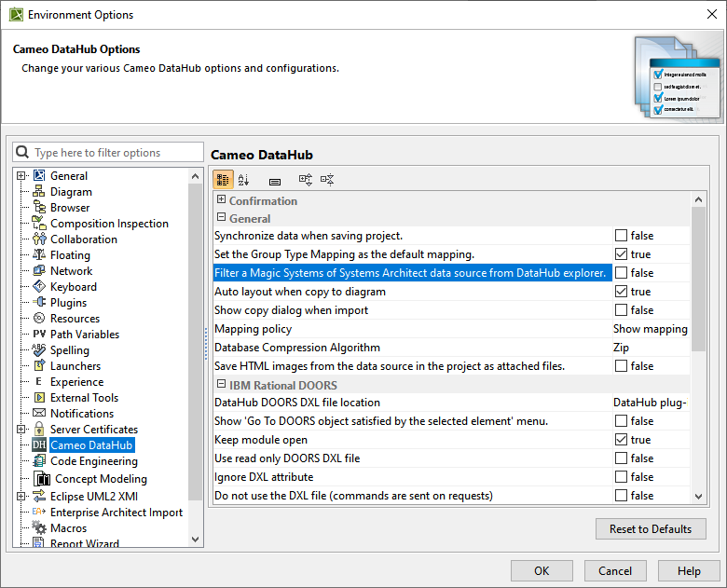The width and height of the screenshot is (727, 588).
Task: Click the Concept Modeling icon
Action: pos(43,479)
